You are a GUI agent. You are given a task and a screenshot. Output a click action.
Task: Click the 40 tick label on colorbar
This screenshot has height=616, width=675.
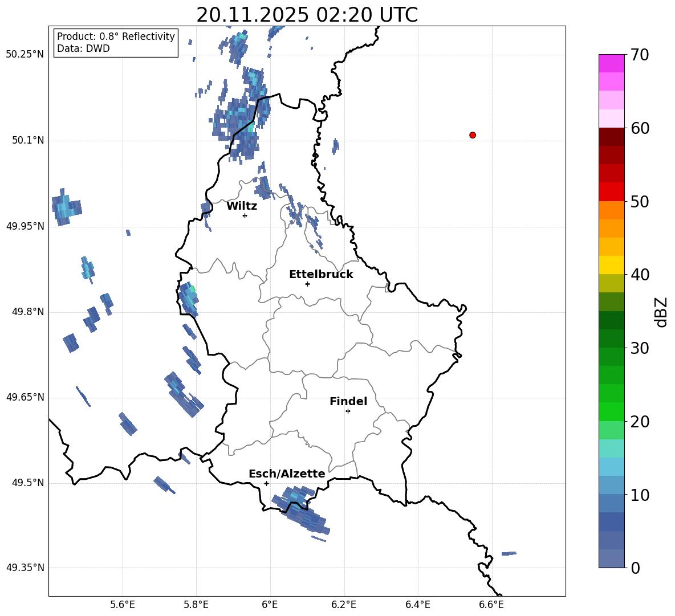point(640,275)
